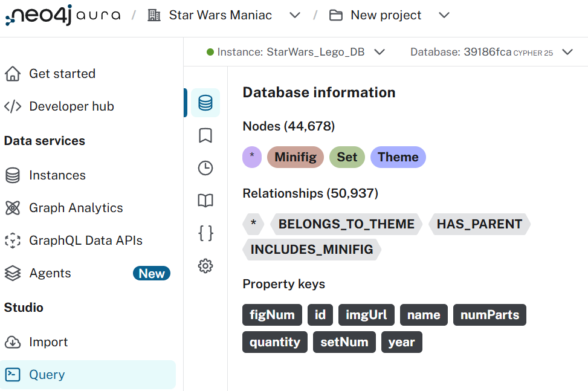The width and height of the screenshot is (588, 391).
Task: Click the Query terminal icon
Action: point(13,375)
